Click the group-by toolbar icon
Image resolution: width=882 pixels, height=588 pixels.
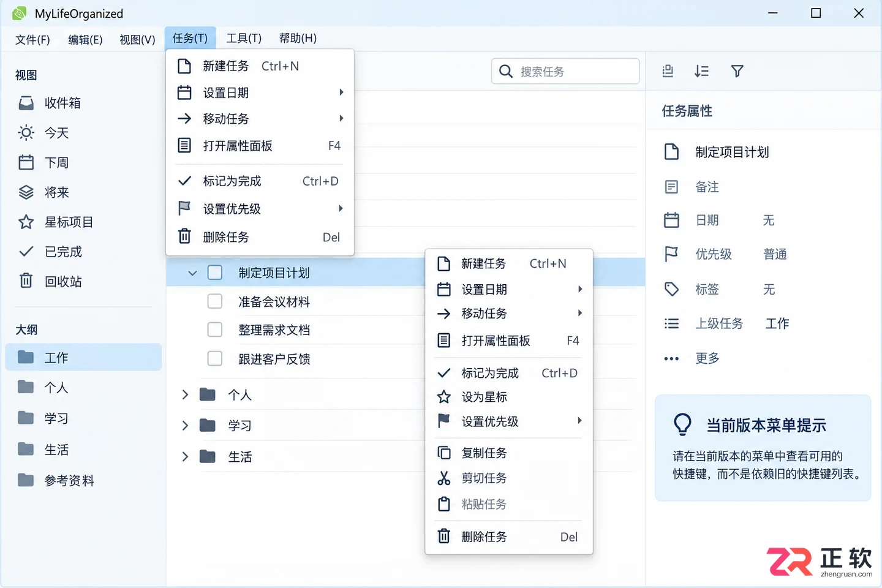pos(668,71)
